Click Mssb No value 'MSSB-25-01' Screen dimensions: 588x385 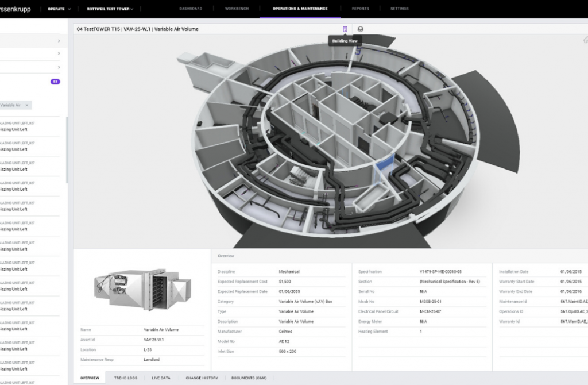pyautogui.click(x=431, y=302)
